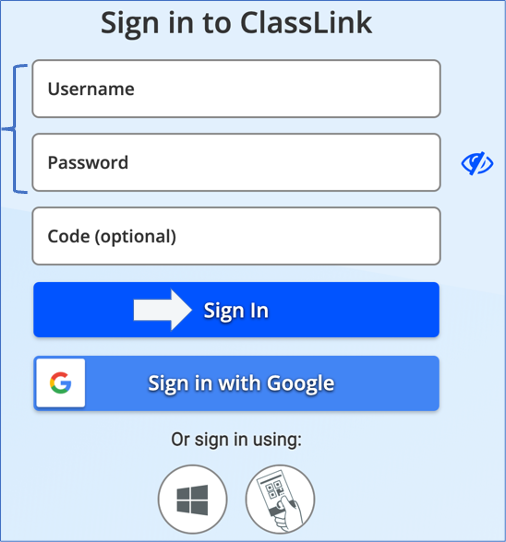Click the blue bracket beside the login fields

tap(15, 129)
